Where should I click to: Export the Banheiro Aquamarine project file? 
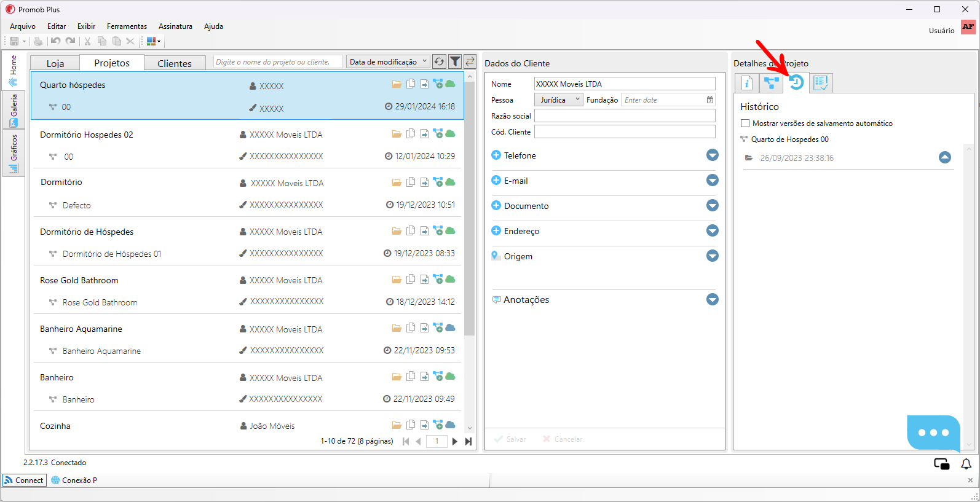(424, 328)
